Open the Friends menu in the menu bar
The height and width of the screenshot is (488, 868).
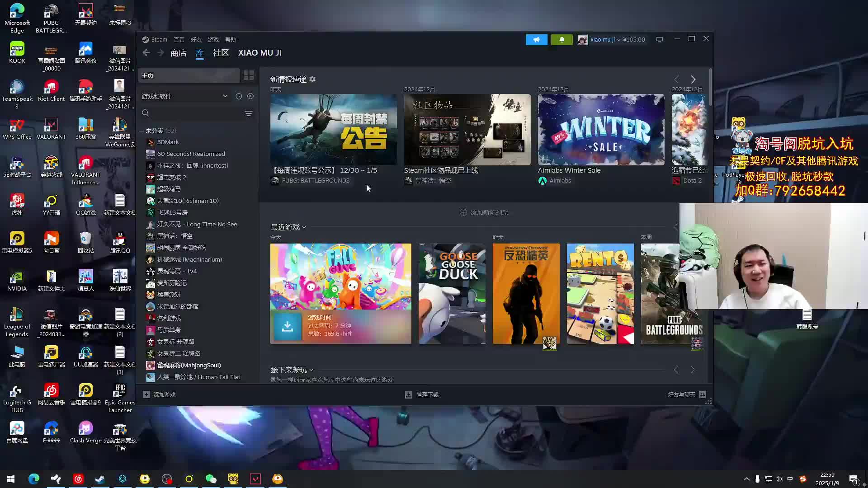point(196,40)
